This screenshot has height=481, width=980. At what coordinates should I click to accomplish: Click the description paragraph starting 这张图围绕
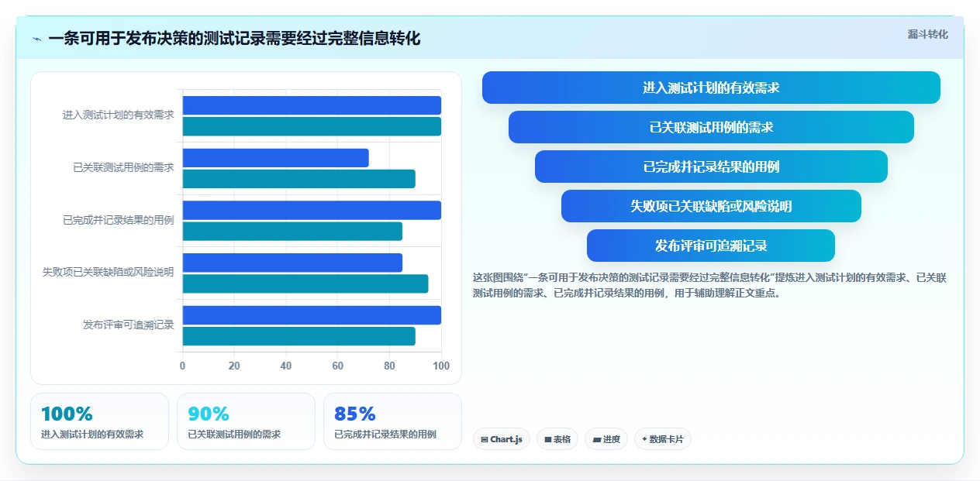click(709, 285)
